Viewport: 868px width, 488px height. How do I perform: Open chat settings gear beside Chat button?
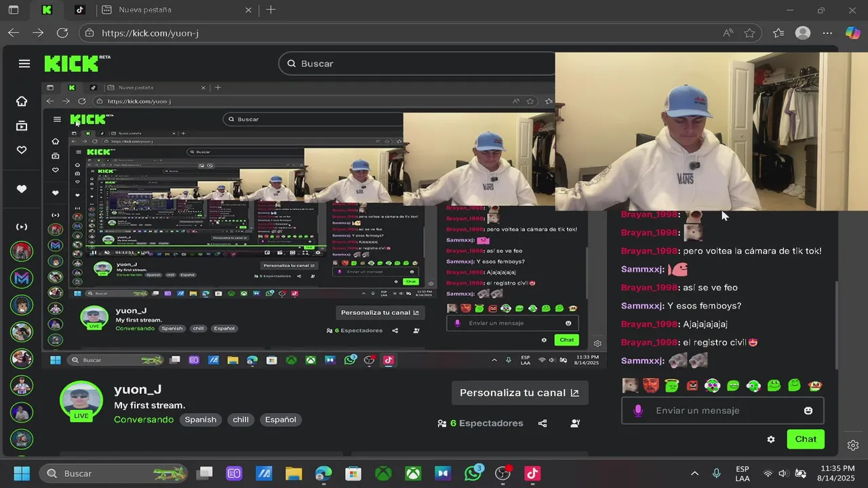coord(771,439)
